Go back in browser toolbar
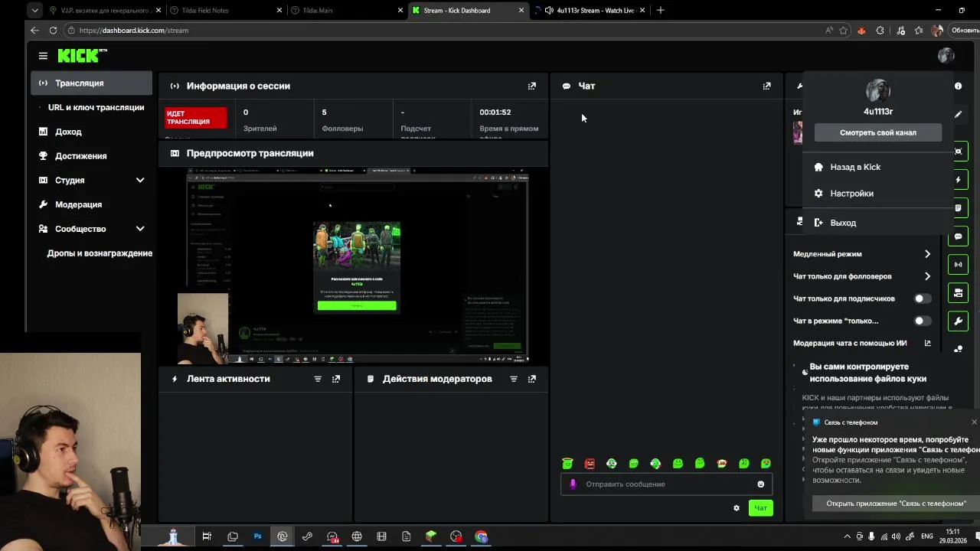This screenshot has height=551, width=980. 34,31
